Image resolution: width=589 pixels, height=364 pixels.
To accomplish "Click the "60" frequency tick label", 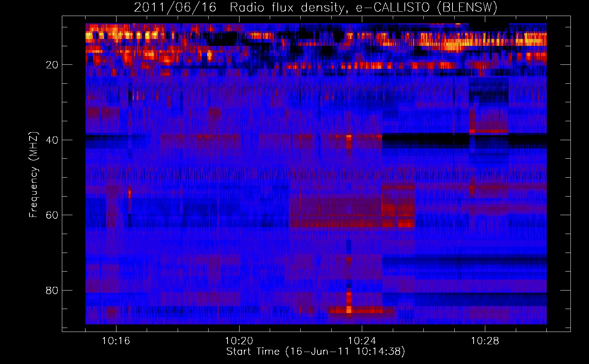I will (52, 215).
